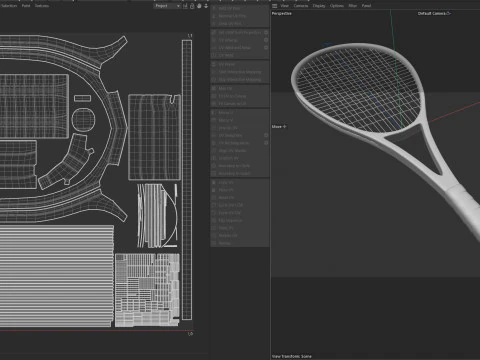
Task: Run the UV Rectangularize command
Action: [240, 143]
